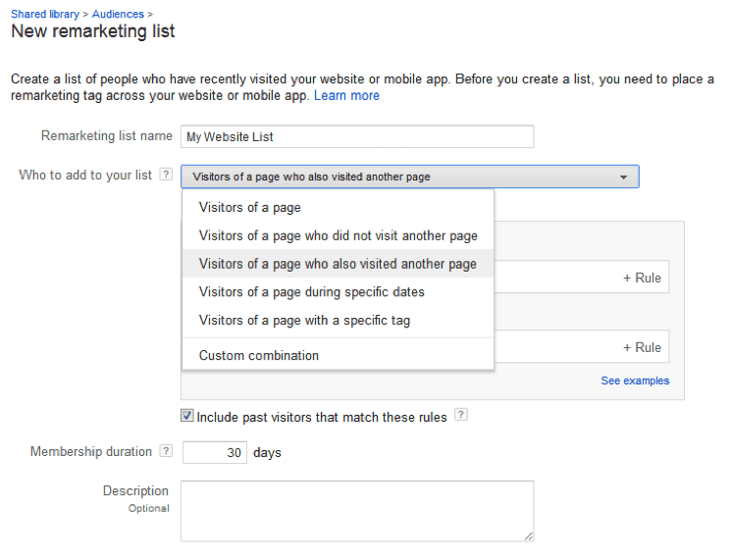
Task: Click help icon beside Membership duration label
Action: click(166, 452)
